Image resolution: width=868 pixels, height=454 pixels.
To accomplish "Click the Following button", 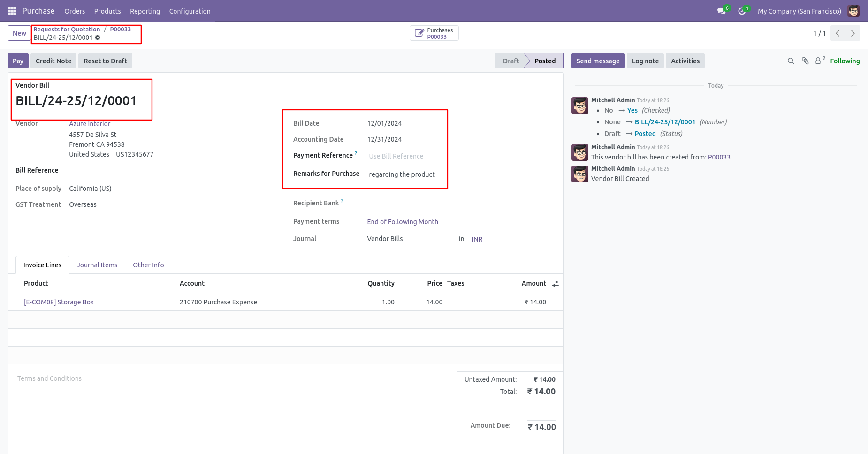I will coord(845,61).
